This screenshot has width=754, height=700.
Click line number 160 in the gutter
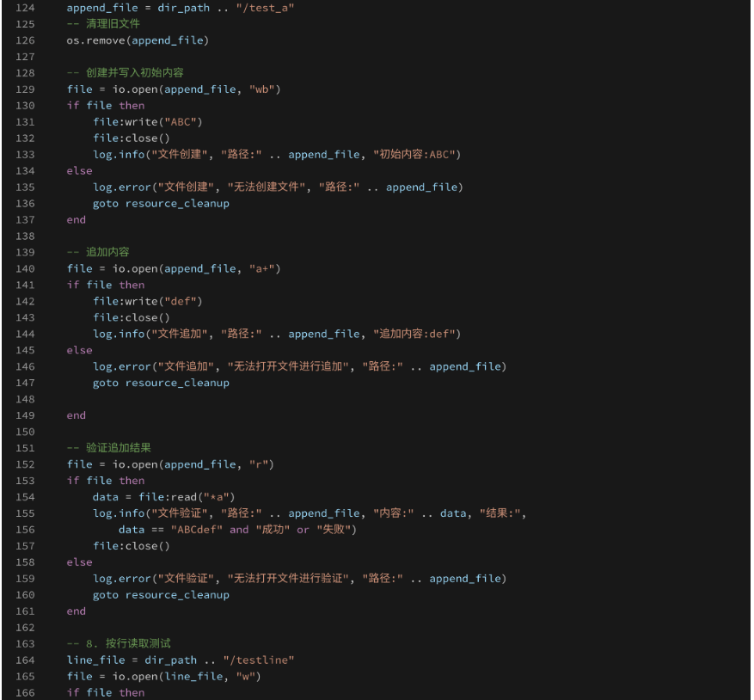click(25, 595)
